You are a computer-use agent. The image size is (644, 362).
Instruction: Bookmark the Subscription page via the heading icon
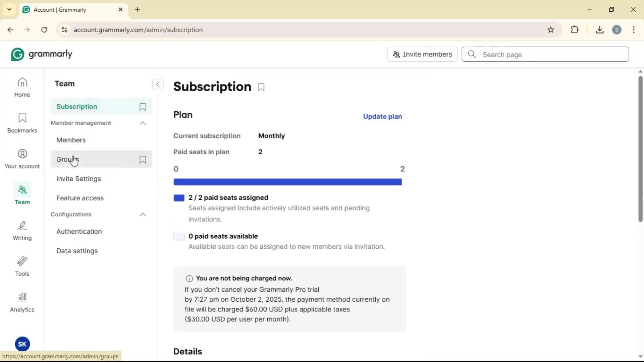tap(261, 87)
